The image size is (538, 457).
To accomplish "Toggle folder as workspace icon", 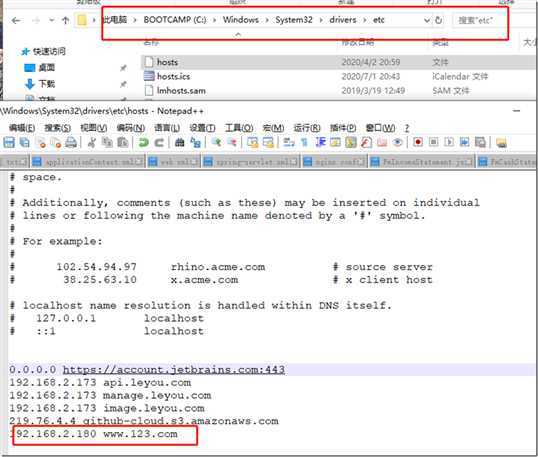I will click(x=382, y=142).
